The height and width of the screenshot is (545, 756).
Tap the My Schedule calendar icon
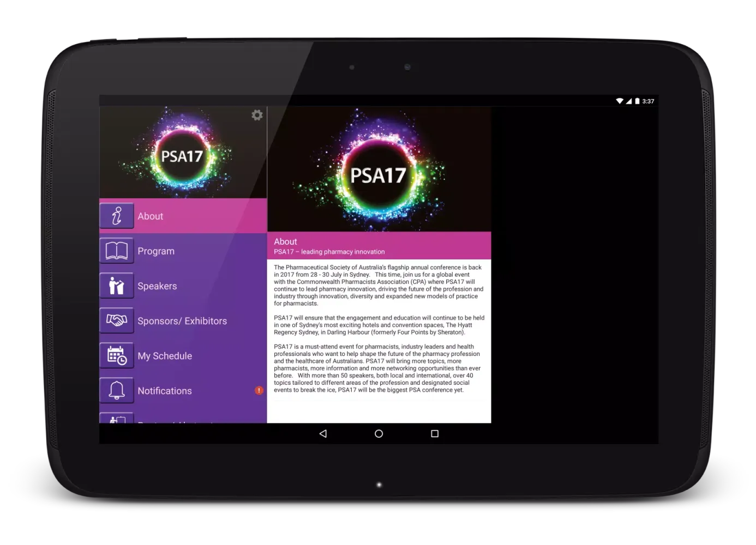tap(117, 355)
